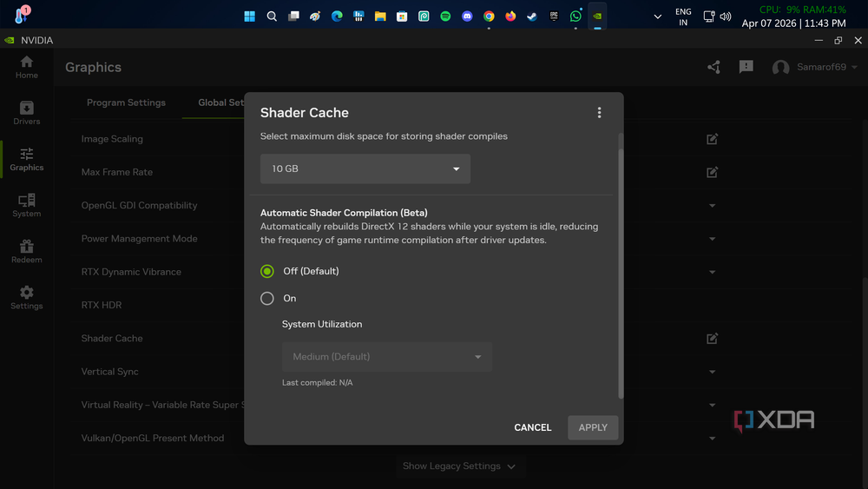Screen dimensions: 868x489
Task: Expand Show Legacy Settings
Action: click(x=459, y=466)
